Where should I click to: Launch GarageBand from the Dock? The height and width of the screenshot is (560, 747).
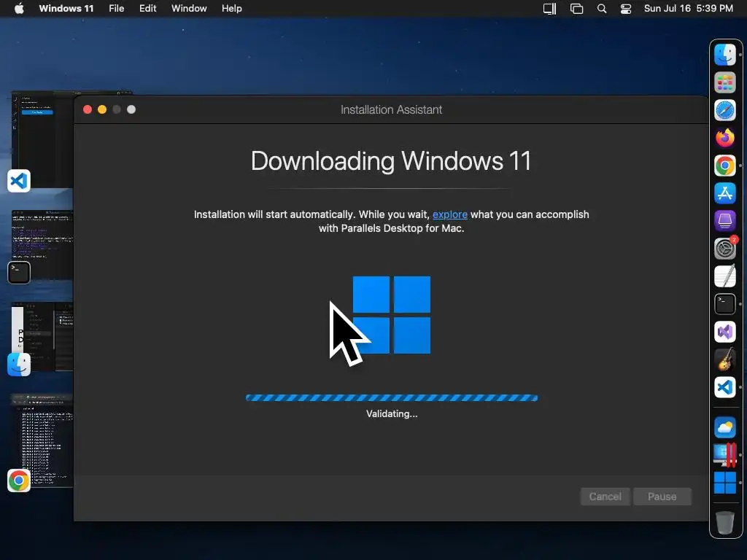[x=724, y=359]
